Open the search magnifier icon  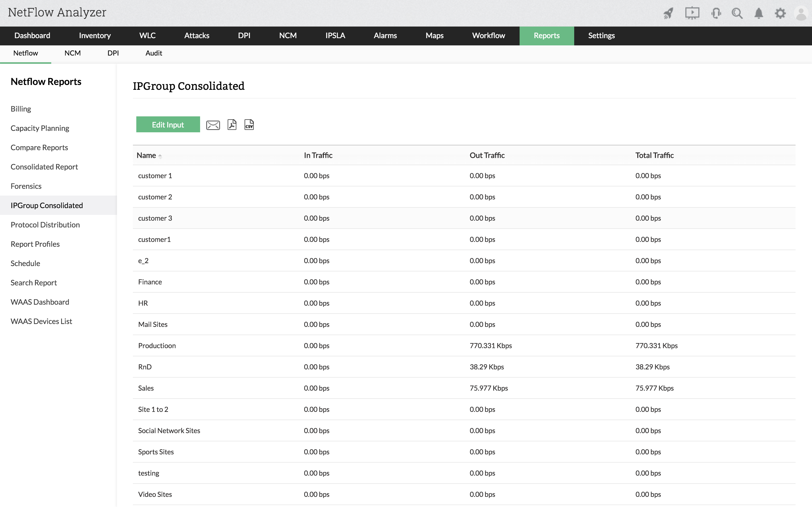737,14
